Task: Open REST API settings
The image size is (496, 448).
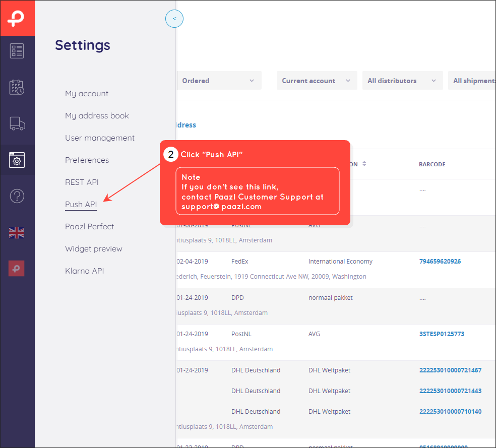Action: tap(82, 182)
